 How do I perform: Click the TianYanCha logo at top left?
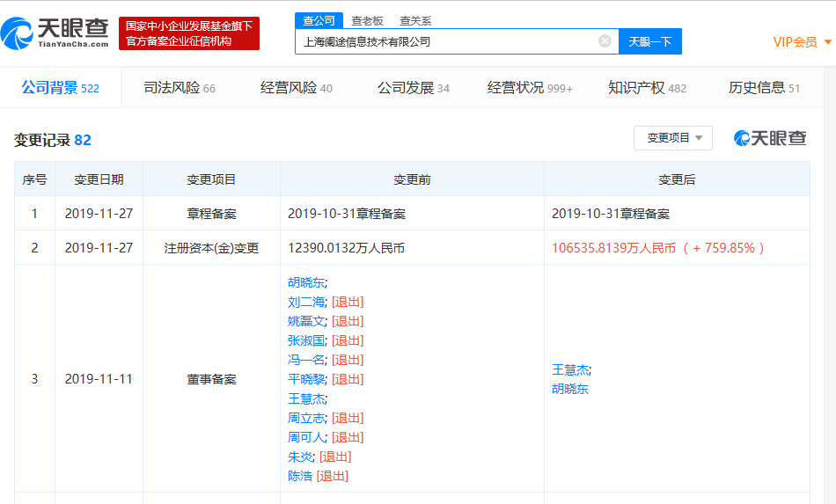coord(55,33)
